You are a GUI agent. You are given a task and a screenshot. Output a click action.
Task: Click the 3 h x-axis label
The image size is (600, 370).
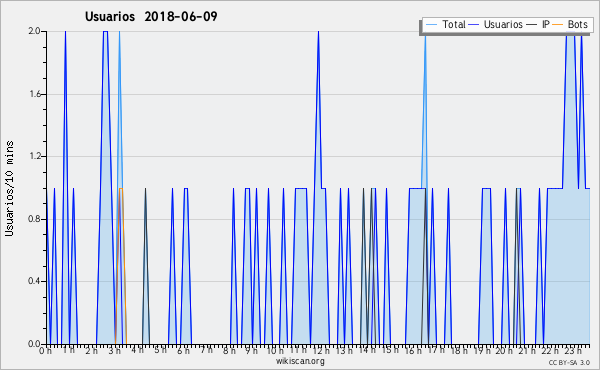point(114,350)
